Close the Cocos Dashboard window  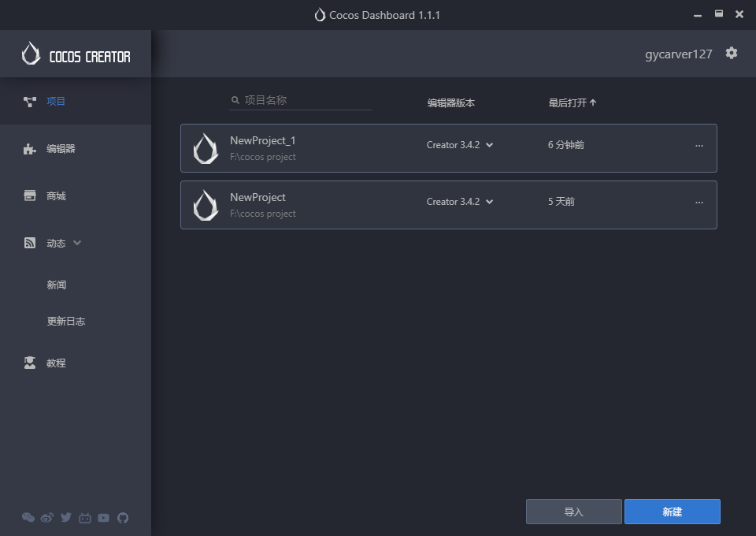739,14
